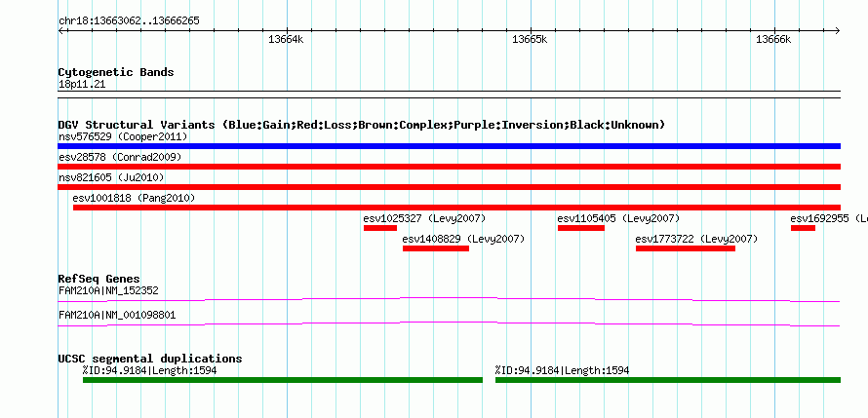Click the DGV Structural Variants track title
The width and height of the screenshot is (868, 418).
pos(362,125)
